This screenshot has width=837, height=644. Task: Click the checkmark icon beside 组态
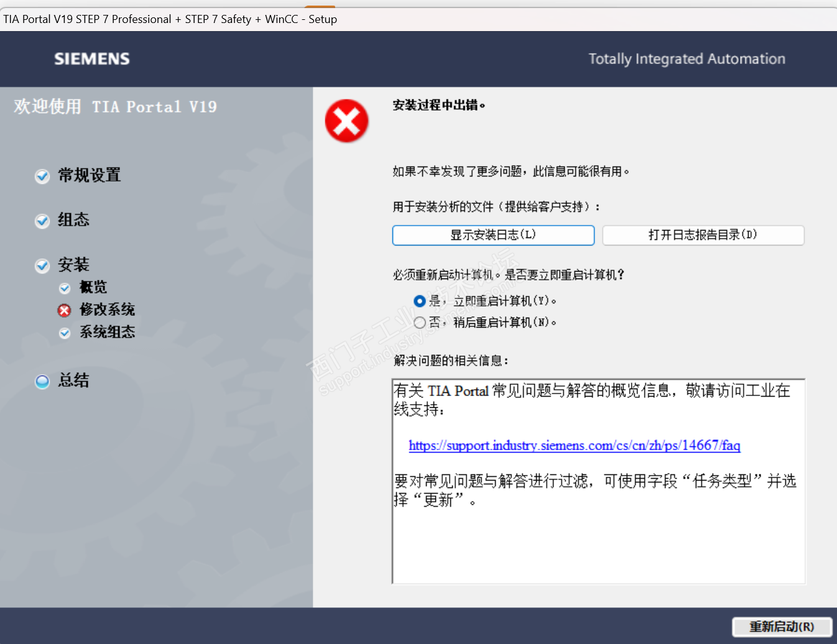42,221
